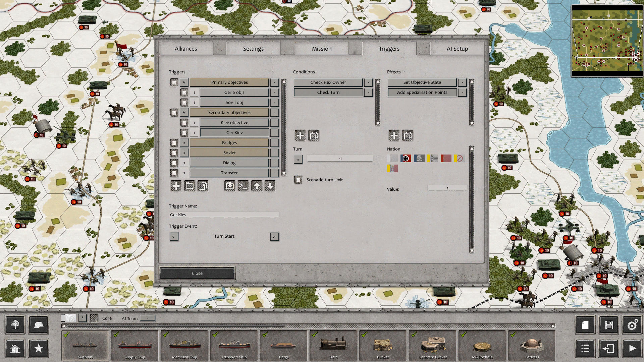Duplicate the selected trigger

coord(203,186)
